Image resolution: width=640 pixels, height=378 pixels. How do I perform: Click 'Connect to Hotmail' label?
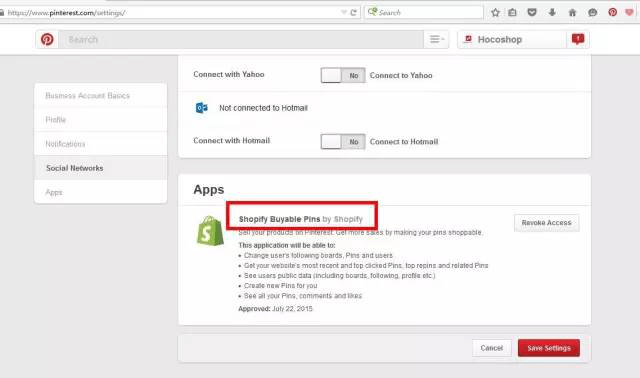tap(404, 142)
